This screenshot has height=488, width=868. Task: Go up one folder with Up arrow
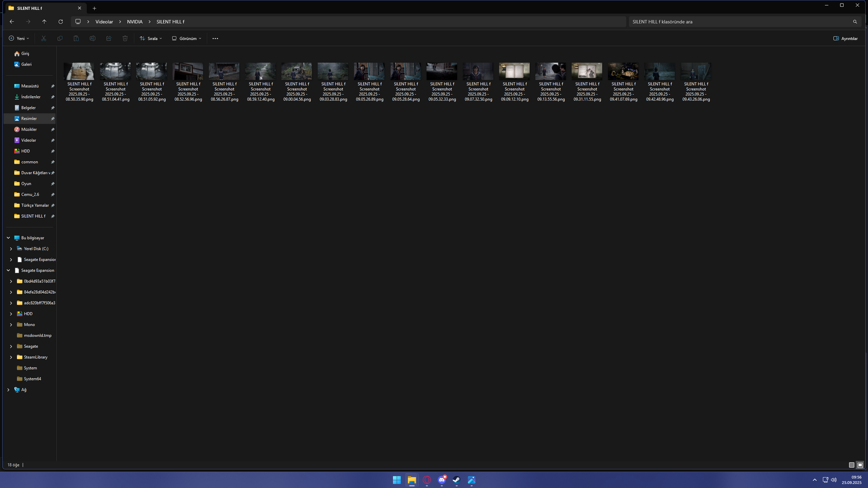click(44, 22)
